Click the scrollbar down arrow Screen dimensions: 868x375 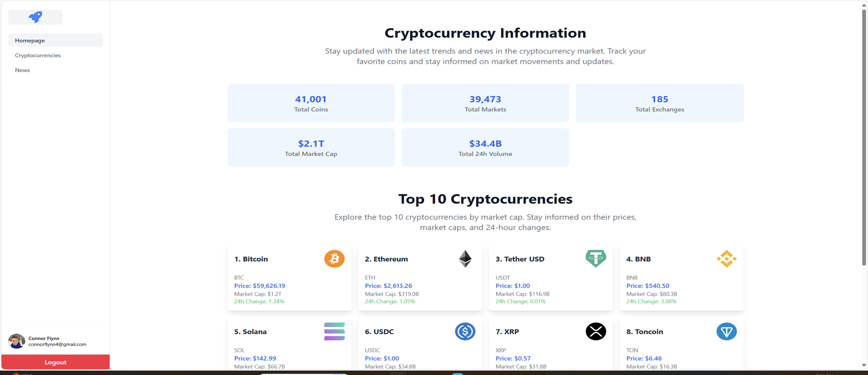tap(864, 365)
